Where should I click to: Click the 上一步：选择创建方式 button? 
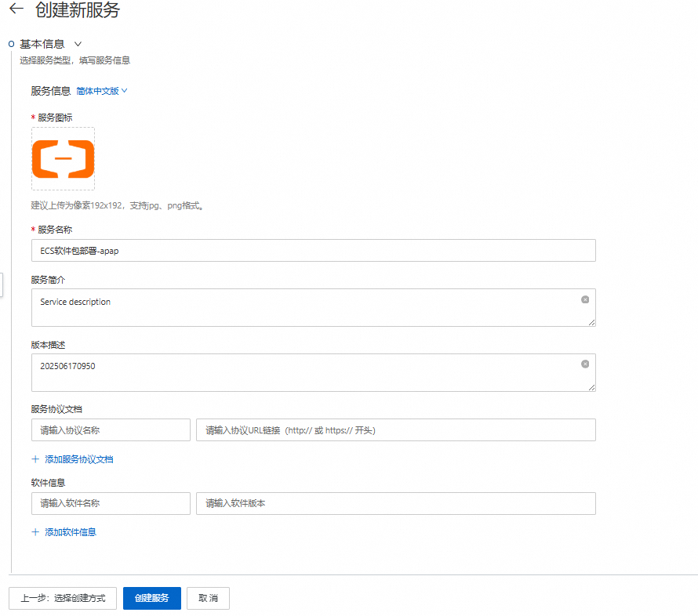[63, 598]
